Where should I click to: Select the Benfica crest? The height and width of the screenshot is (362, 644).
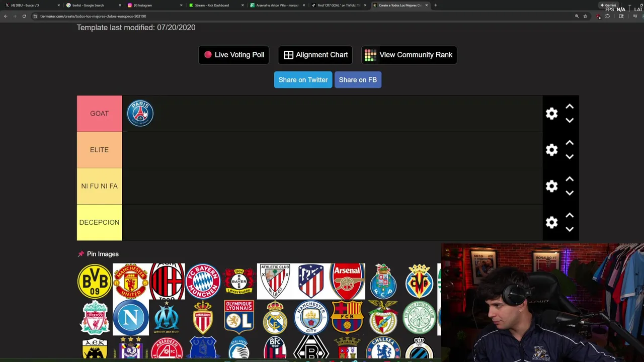[x=383, y=317]
